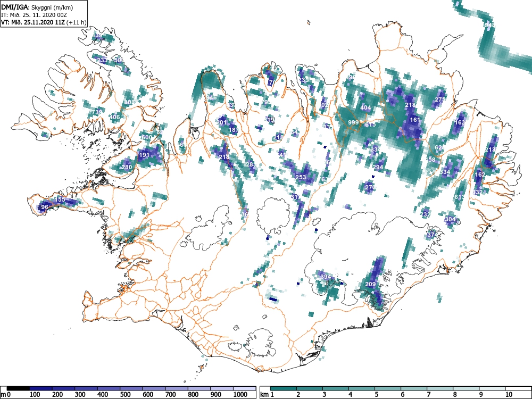532x399 pixels.
Task: Click the '808' visibility value on the map
Action: (x=129, y=102)
